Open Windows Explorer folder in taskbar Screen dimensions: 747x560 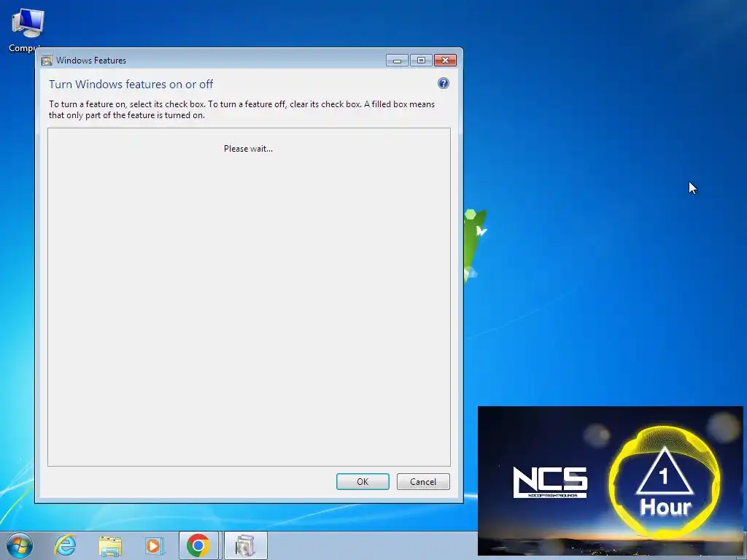click(x=110, y=545)
